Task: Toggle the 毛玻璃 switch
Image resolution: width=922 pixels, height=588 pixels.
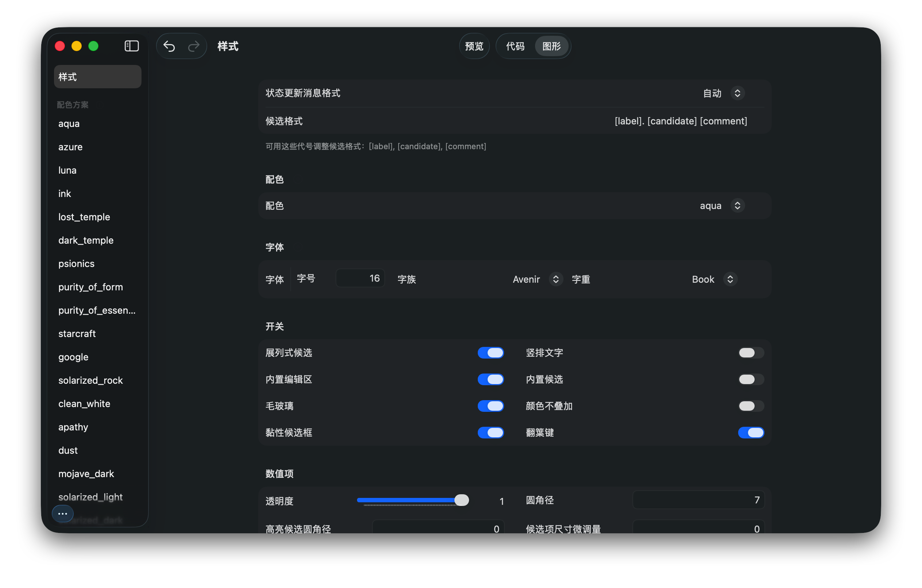Action: [x=491, y=406]
